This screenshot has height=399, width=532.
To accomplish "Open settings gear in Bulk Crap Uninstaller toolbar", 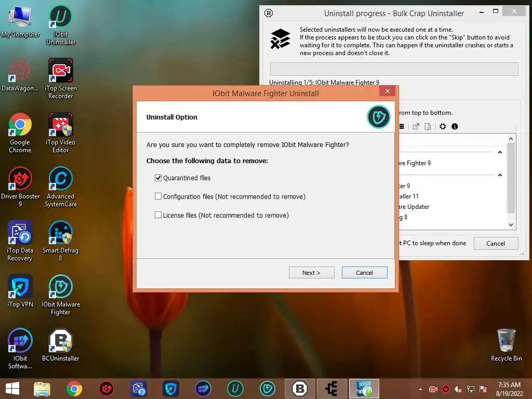I will [443, 127].
